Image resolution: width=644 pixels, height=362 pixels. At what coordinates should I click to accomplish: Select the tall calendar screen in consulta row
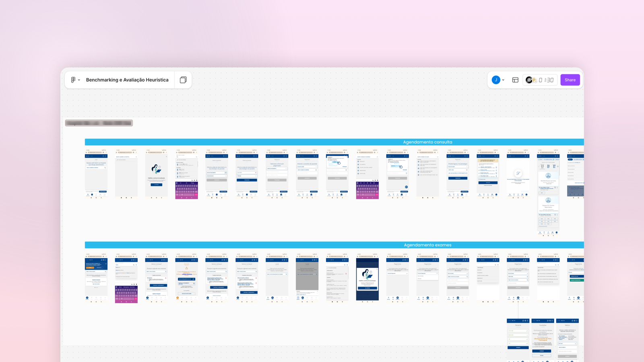548,192
